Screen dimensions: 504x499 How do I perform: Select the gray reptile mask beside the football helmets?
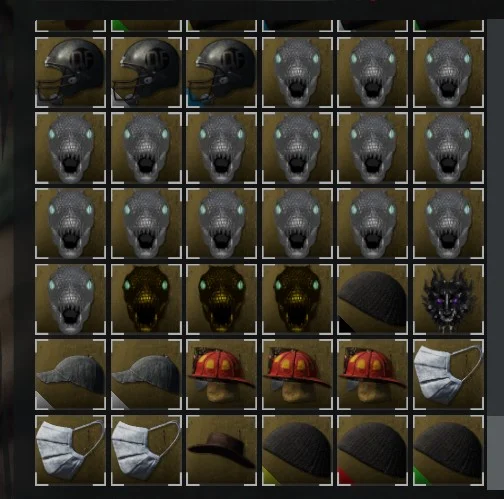tap(297, 72)
